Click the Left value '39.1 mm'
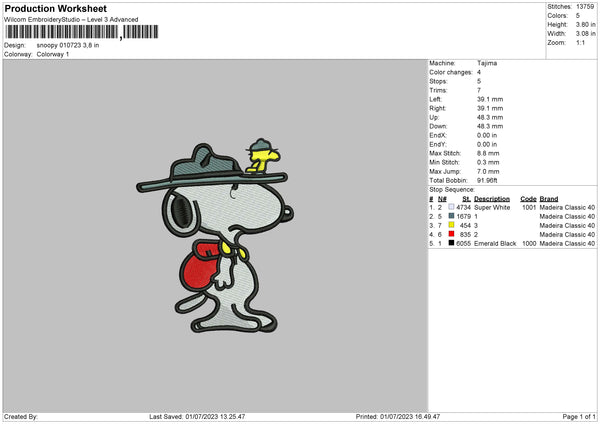Screen dimensions: 600x424 (490, 99)
